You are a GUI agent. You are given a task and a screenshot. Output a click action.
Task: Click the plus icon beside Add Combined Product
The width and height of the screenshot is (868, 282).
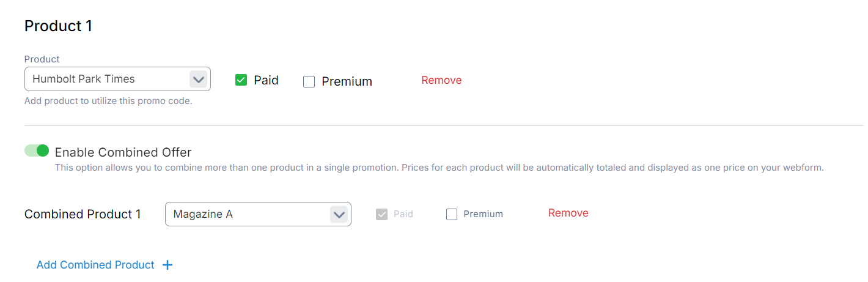[x=167, y=265]
